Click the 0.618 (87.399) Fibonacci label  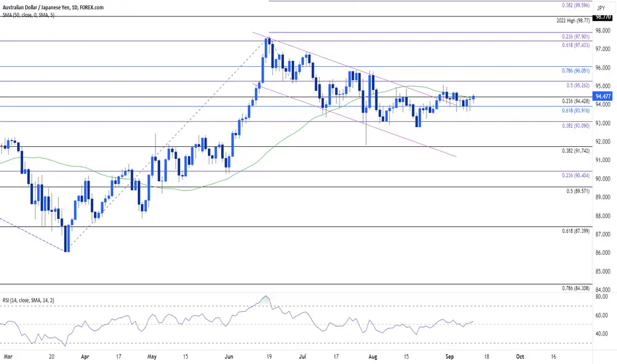(576, 231)
